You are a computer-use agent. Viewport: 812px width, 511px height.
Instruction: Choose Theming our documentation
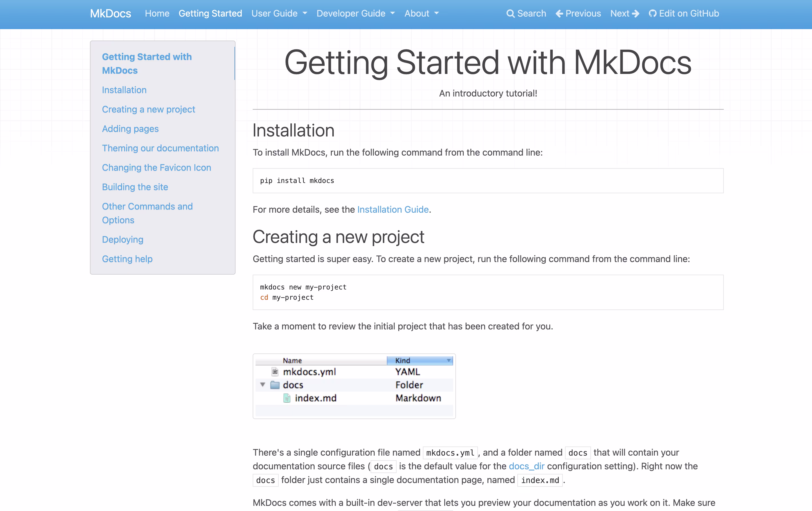coord(160,148)
